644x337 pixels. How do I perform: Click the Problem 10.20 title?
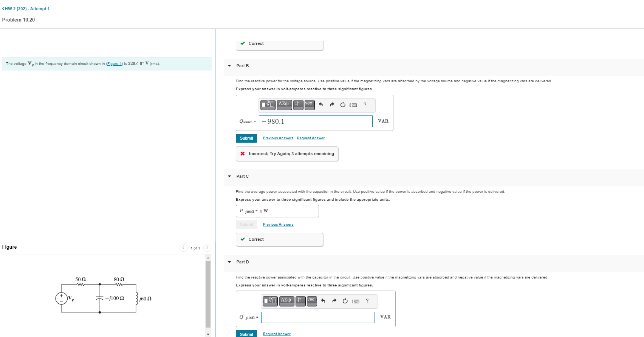coord(19,20)
